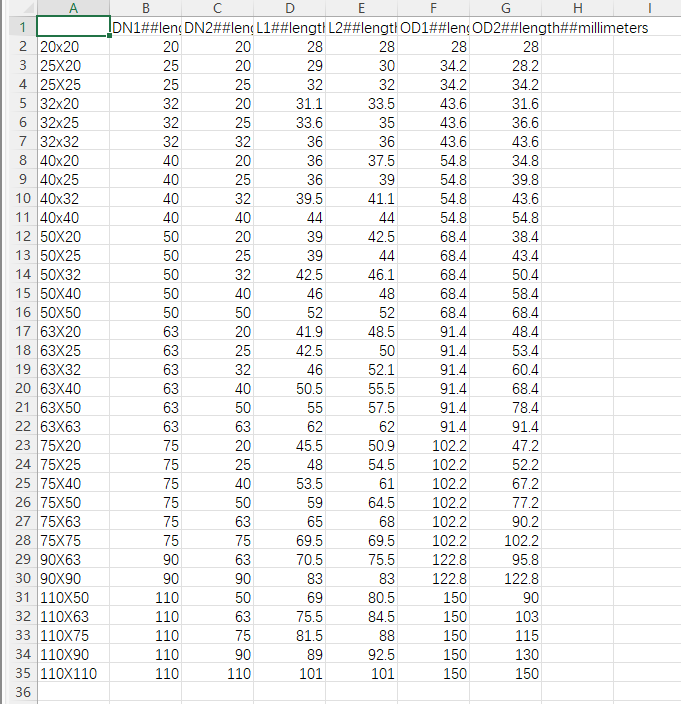Select the column D header
The width and height of the screenshot is (681, 704).
(x=289, y=8)
